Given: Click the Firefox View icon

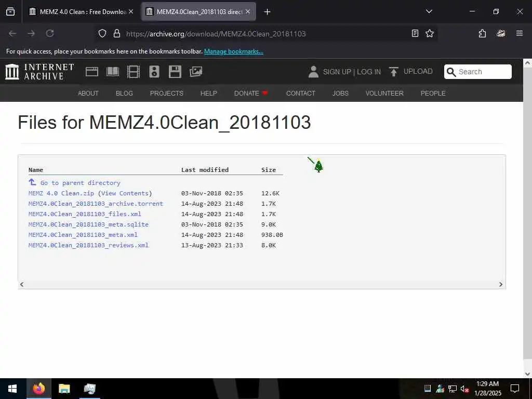Looking at the screenshot, I should click(10, 12).
